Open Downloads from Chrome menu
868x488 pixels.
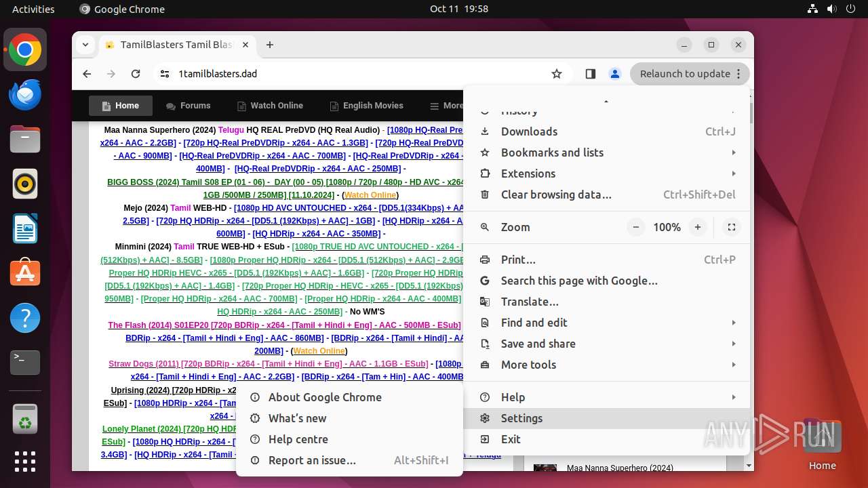coord(607,131)
